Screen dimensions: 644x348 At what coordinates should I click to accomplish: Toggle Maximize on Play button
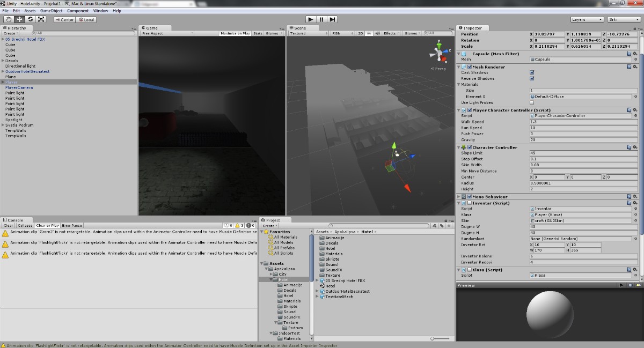tap(235, 33)
